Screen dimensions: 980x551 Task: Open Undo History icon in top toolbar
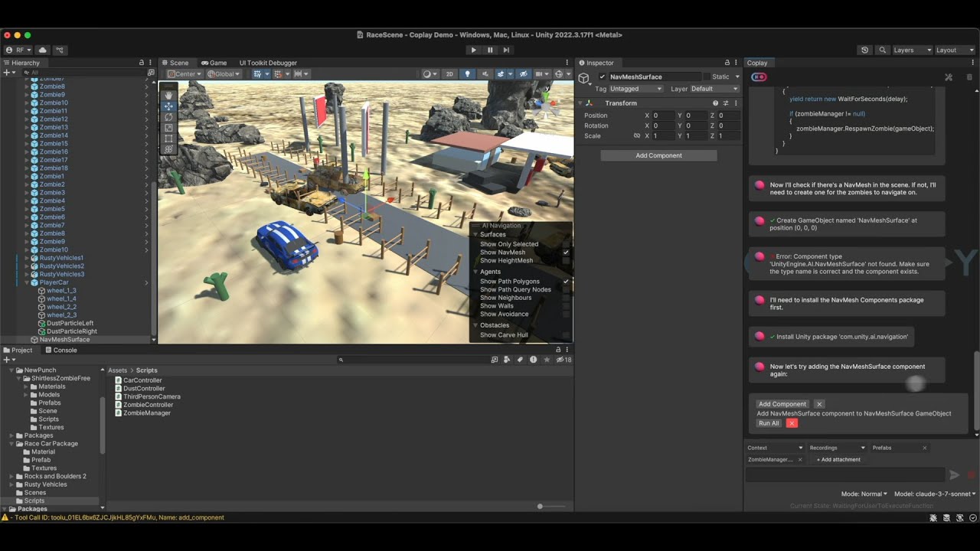(x=864, y=50)
